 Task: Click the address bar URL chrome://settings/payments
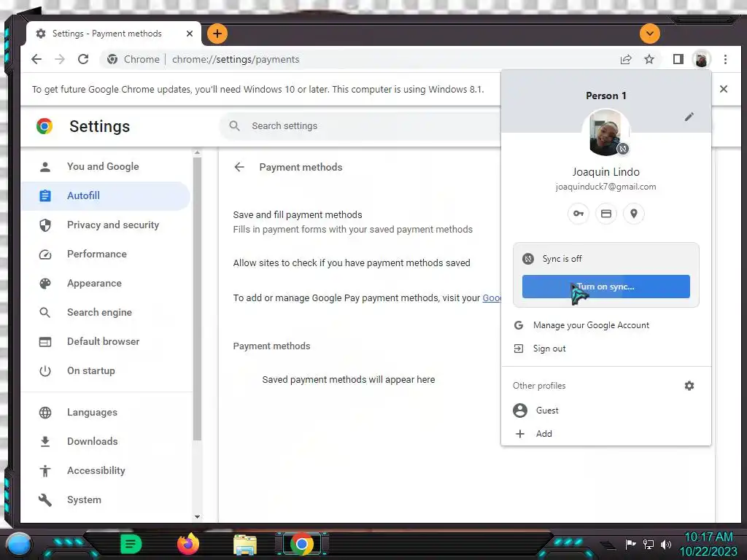(236, 60)
